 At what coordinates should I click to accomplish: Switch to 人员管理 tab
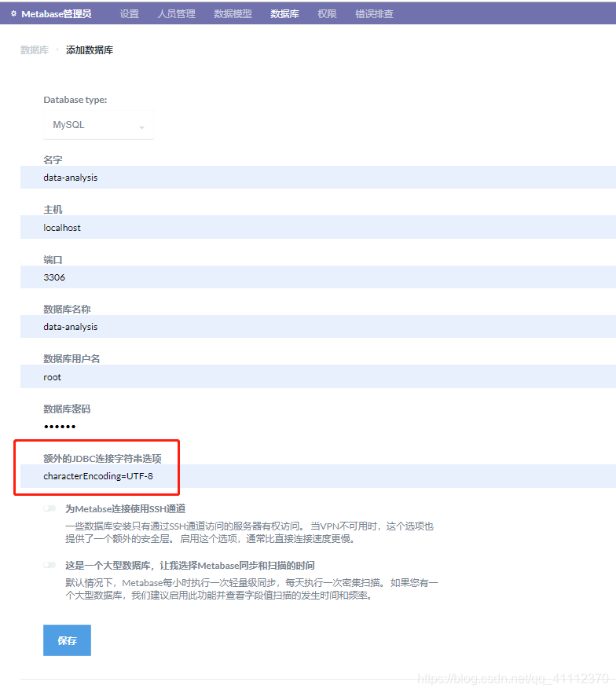point(176,14)
